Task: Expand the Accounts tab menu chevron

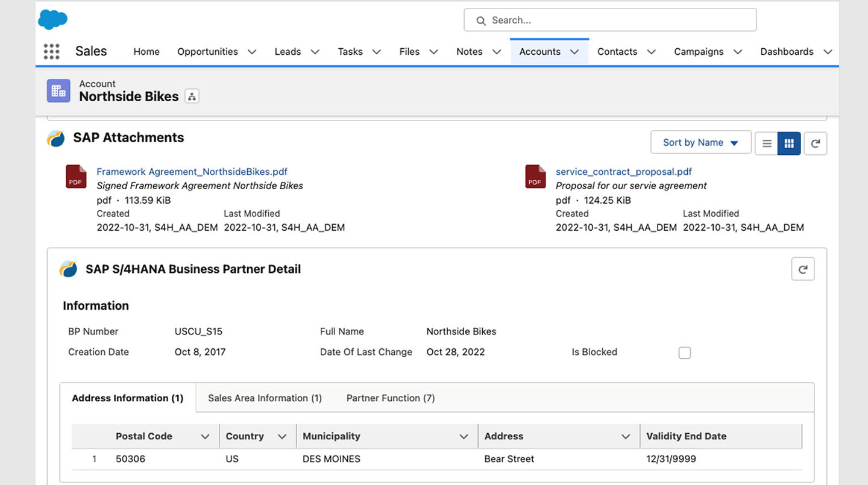Action: 575,52
